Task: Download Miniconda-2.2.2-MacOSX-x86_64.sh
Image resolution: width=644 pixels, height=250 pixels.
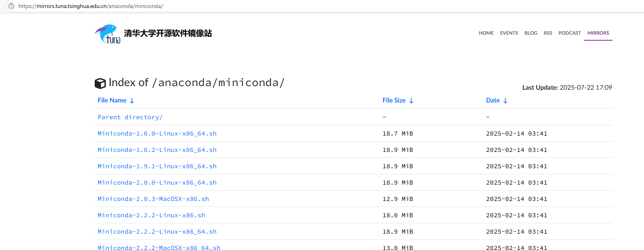Action: 159,248
